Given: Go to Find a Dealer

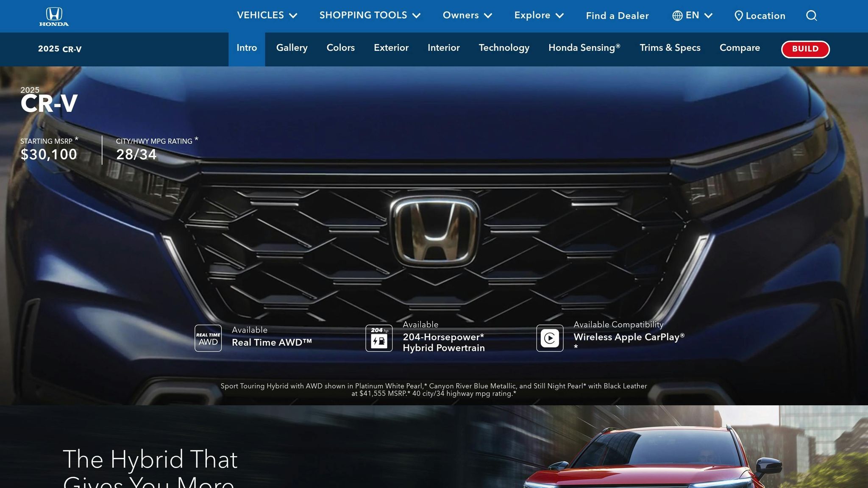Looking at the screenshot, I should pyautogui.click(x=617, y=16).
